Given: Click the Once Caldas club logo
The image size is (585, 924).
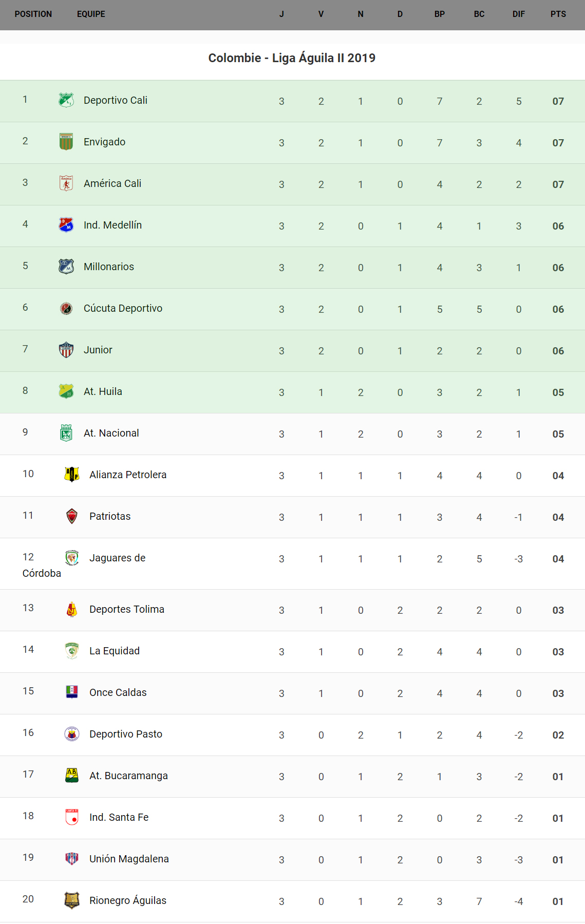Looking at the screenshot, I should (x=72, y=692).
